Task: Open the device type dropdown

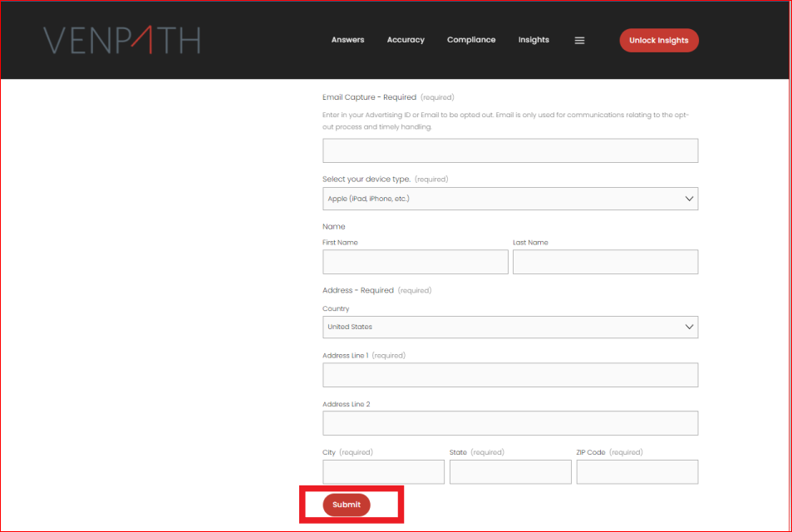Action: 510,199
